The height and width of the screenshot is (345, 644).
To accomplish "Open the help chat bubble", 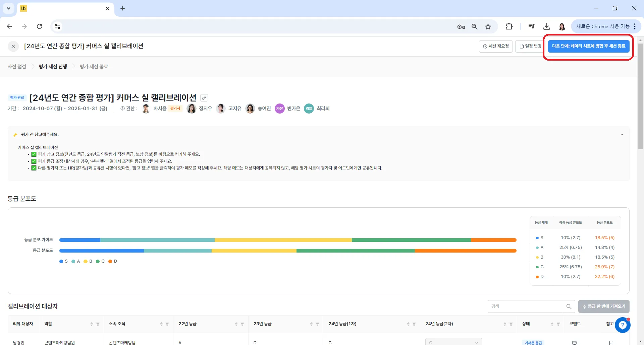I will point(623,325).
